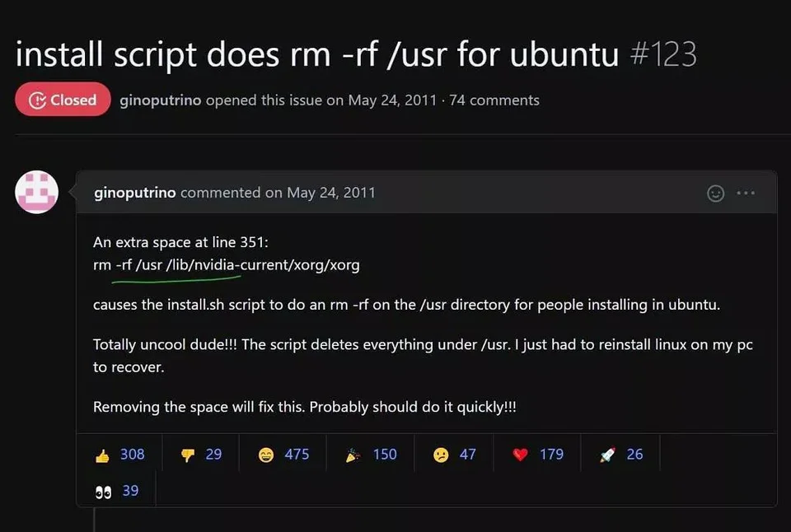Open ginoputrino profile from issue header
The image size is (791, 532).
(x=161, y=100)
